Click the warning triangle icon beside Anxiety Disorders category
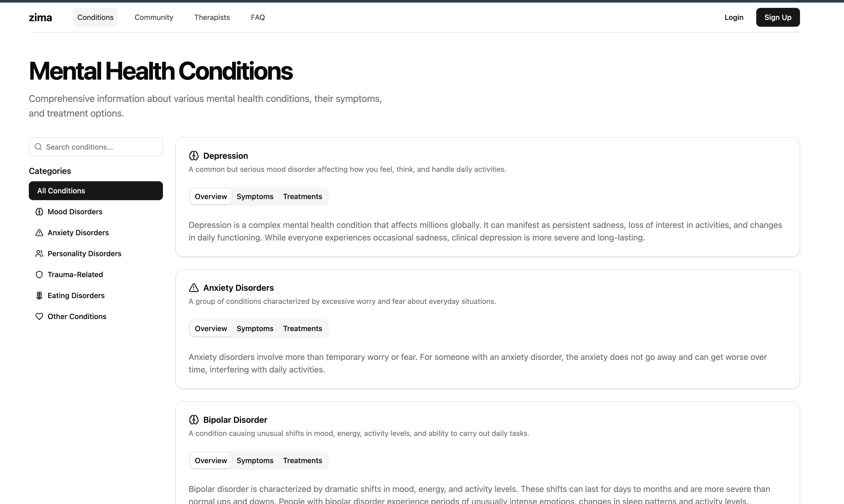 pyautogui.click(x=39, y=233)
